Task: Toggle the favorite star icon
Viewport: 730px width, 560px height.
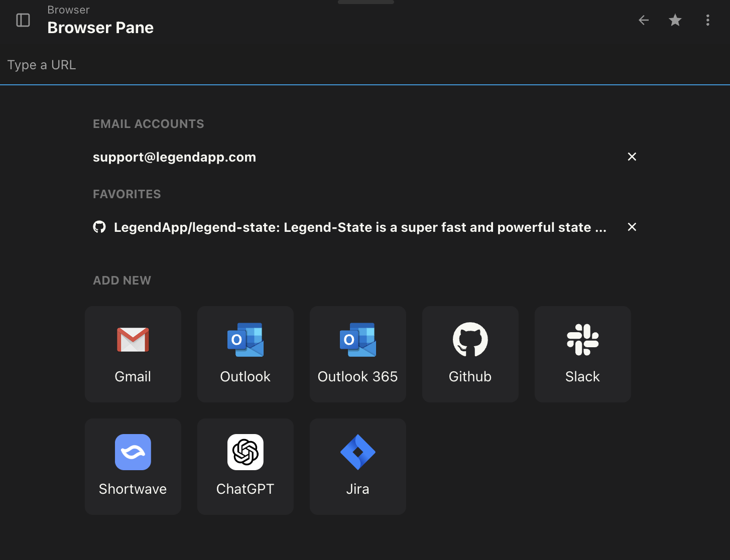Action: 675,20
